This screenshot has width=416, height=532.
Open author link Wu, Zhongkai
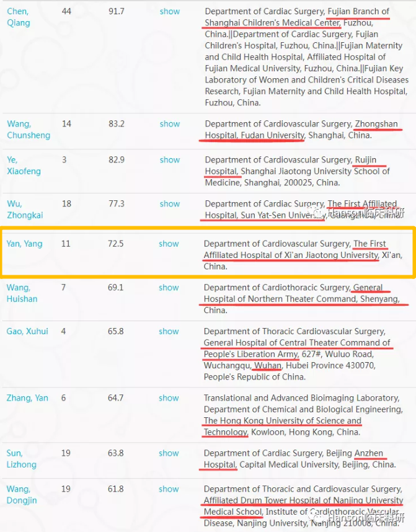(25, 210)
